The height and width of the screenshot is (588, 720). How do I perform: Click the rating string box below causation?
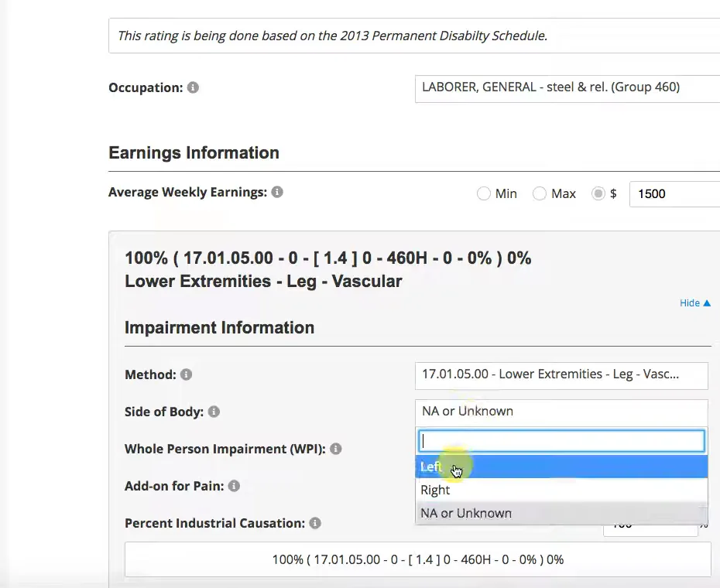tap(418, 559)
